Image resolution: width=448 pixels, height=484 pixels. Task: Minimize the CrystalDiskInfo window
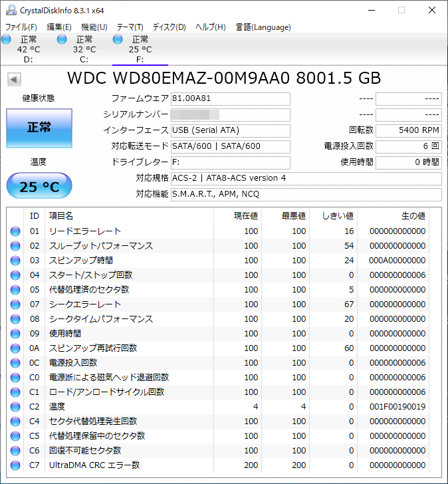[x=372, y=10]
